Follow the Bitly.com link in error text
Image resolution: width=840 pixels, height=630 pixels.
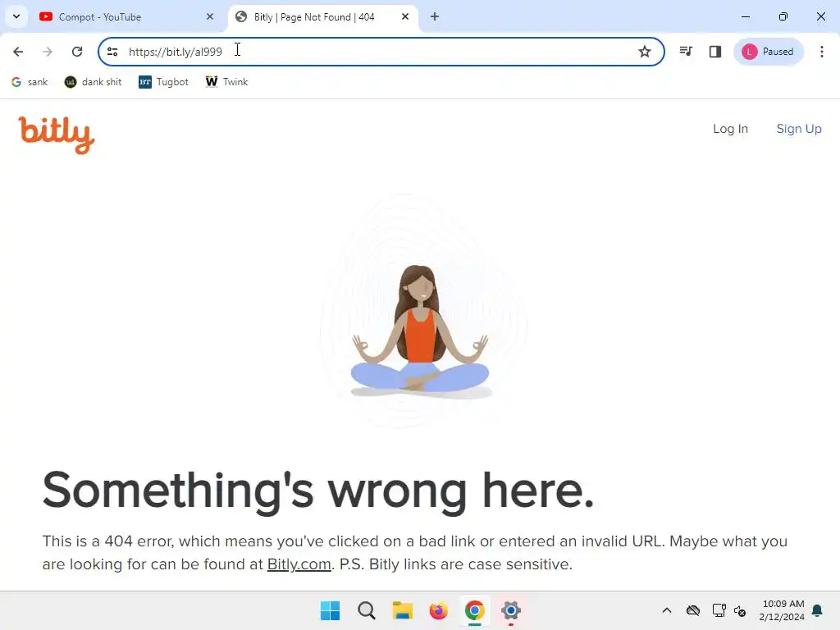(299, 564)
